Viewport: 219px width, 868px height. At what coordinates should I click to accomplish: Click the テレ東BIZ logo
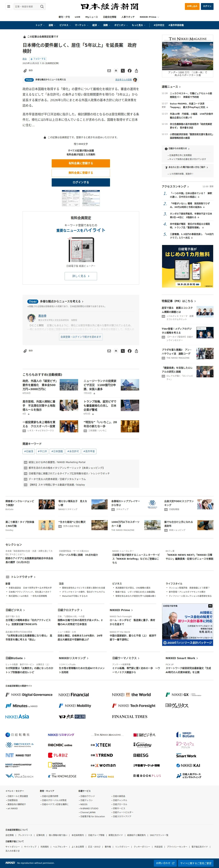coord(58,755)
